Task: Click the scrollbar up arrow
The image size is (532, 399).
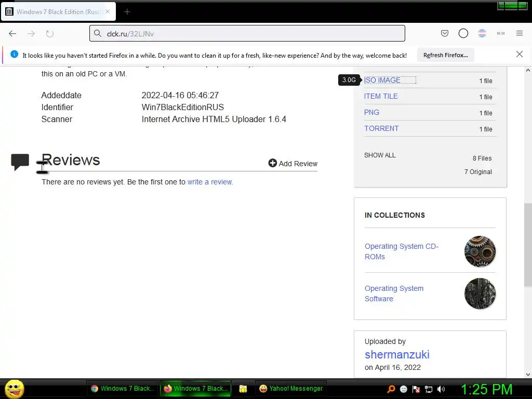Action: click(x=528, y=71)
